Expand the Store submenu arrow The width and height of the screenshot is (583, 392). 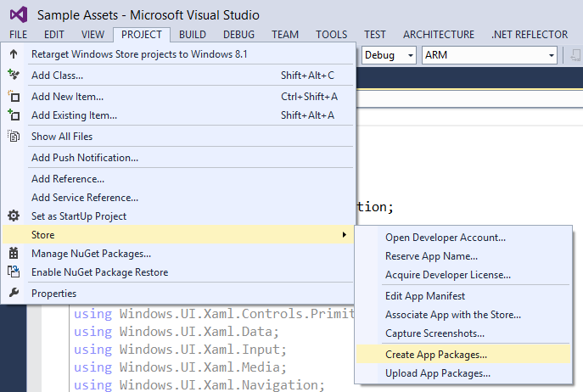(345, 235)
